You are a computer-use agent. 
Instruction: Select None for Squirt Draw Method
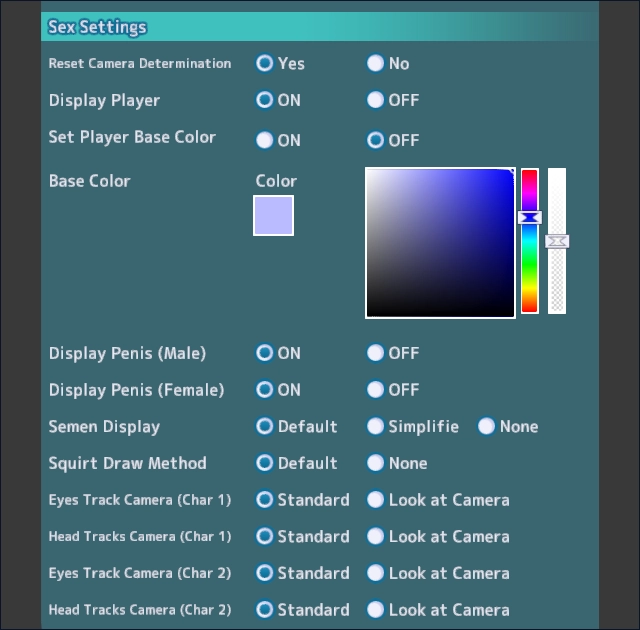(375, 463)
